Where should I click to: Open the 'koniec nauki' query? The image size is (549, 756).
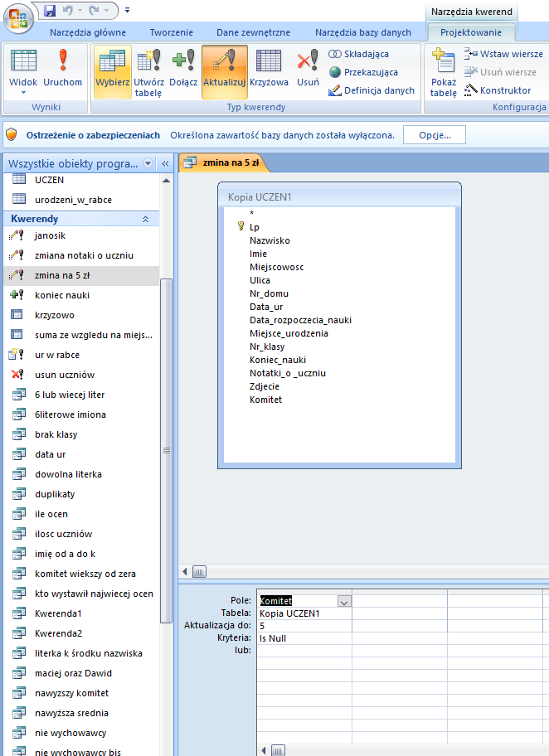click(x=62, y=295)
